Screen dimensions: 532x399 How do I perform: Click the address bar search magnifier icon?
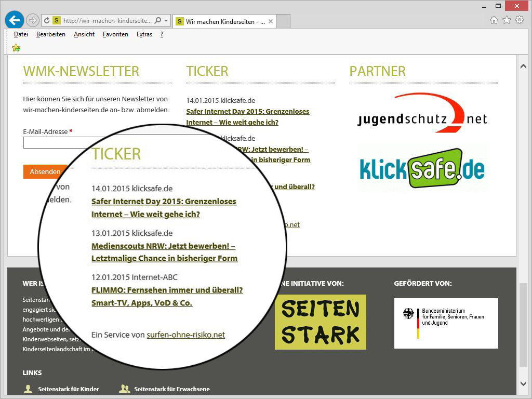[158, 21]
